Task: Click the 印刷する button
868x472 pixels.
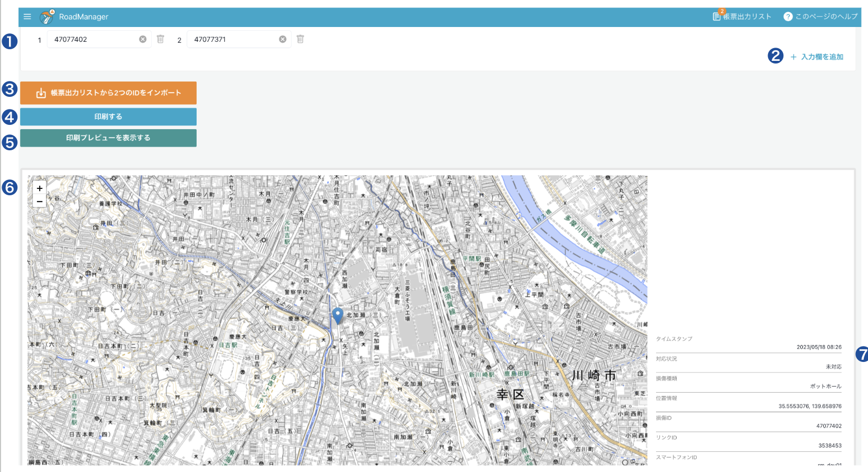Action: coord(108,116)
